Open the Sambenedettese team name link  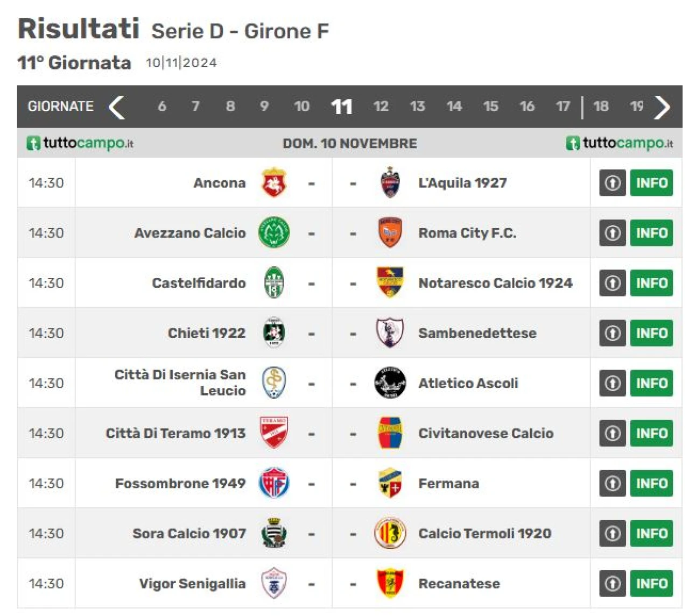477,333
